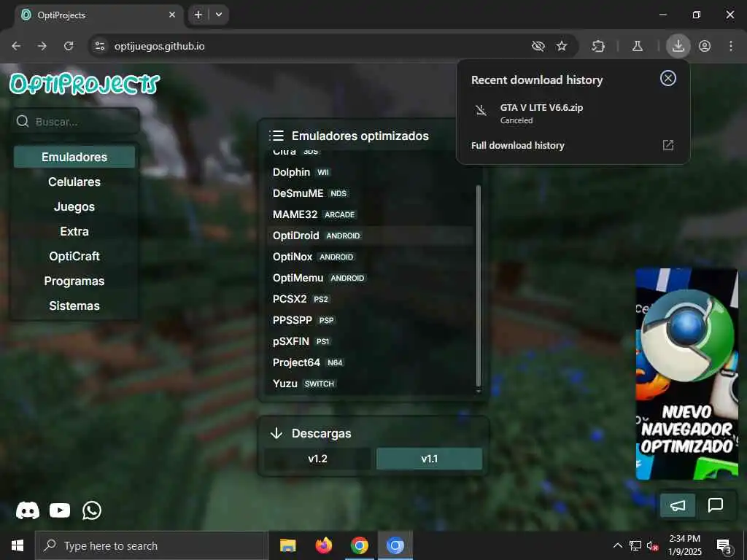Open the OptiCraft category
Viewport: 747px width, 560px height.
coord(74,256)
